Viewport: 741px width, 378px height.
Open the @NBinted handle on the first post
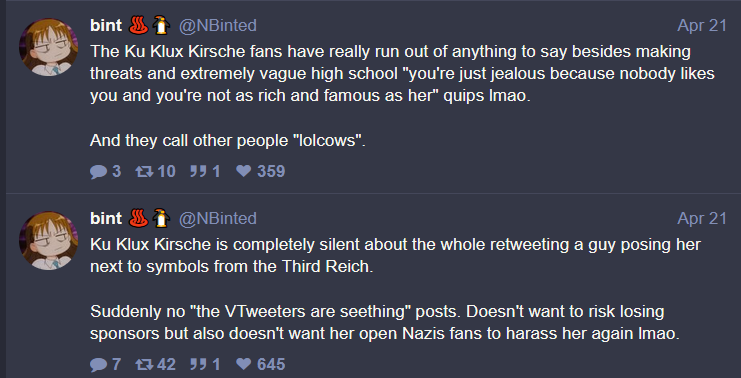(217, 26)
